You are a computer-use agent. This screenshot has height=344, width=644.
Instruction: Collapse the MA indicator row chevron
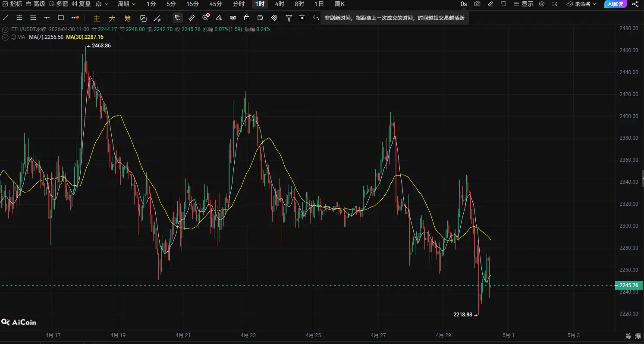tap(5, 37)
